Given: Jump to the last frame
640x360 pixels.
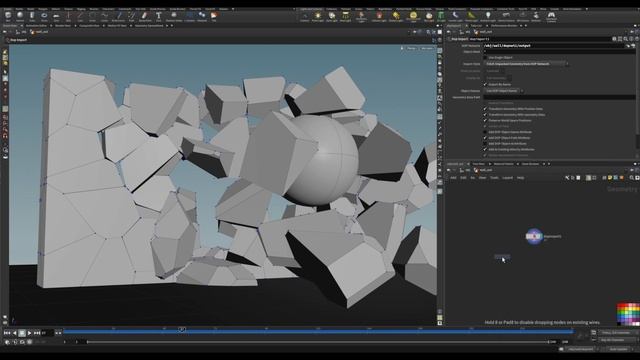Looking at the screenshot, I should tap(37, 333).
